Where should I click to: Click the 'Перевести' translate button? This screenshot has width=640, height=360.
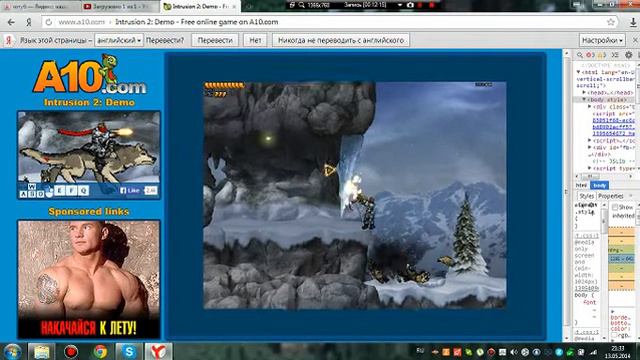tap(215, 40)
